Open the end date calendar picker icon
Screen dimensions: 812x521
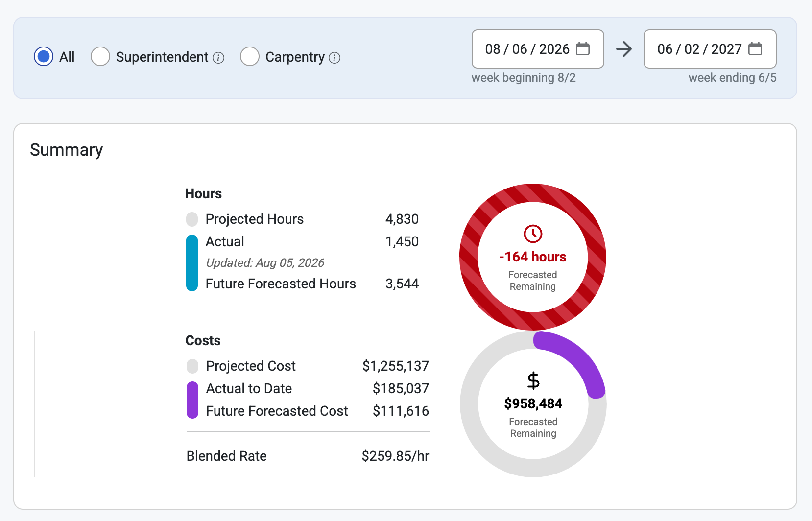pos(755,49)
